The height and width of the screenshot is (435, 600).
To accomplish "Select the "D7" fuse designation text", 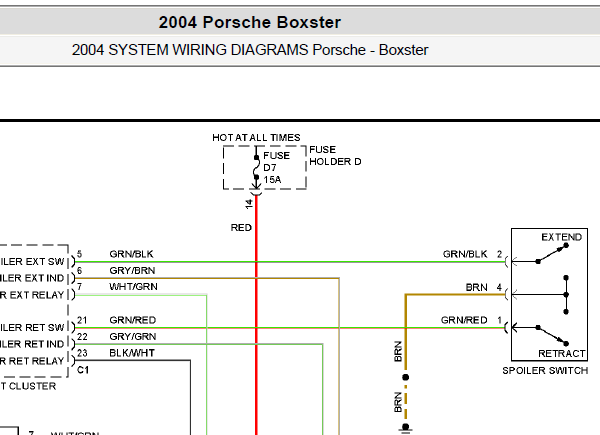I will 270,168.
